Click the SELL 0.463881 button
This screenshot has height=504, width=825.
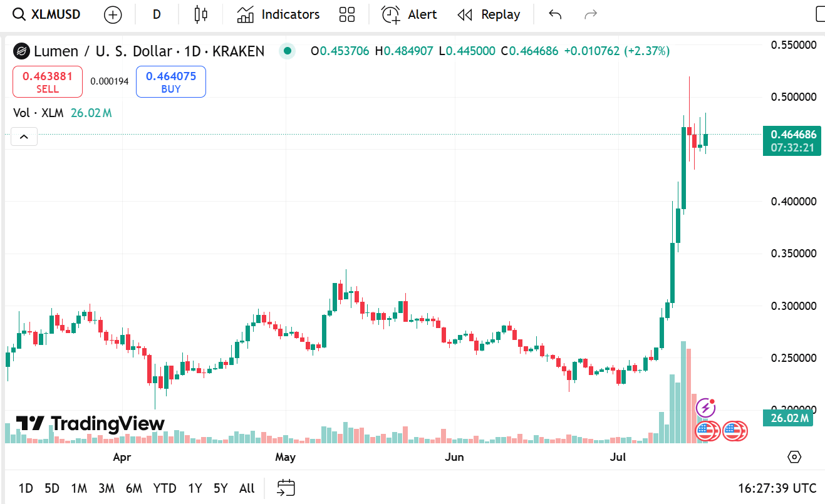coord(48,82)
